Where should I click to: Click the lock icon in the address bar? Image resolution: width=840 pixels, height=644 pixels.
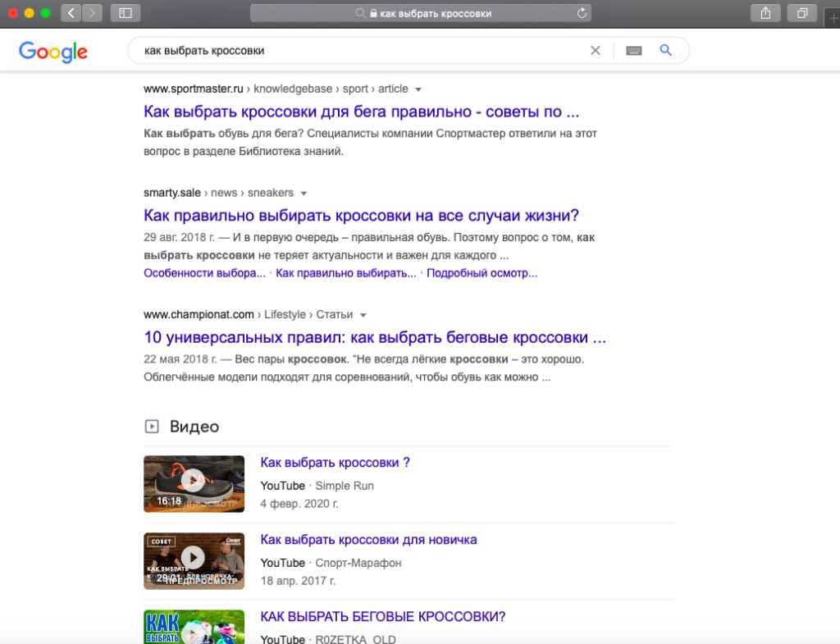(x=373, y=13)
